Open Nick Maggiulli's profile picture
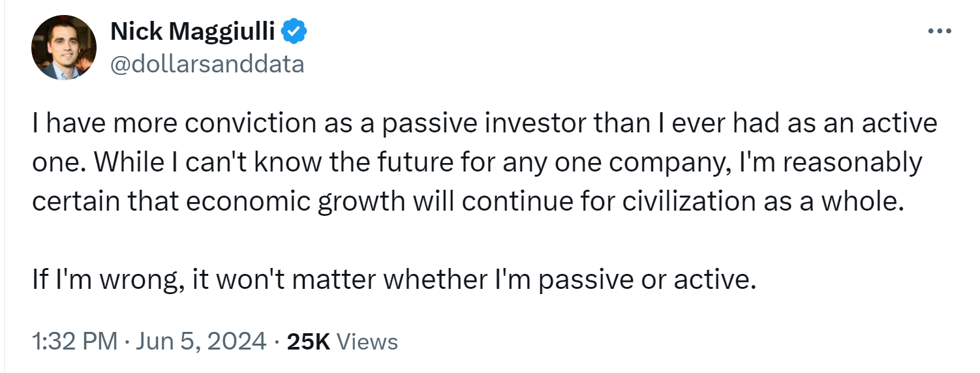 coord(64,48)
